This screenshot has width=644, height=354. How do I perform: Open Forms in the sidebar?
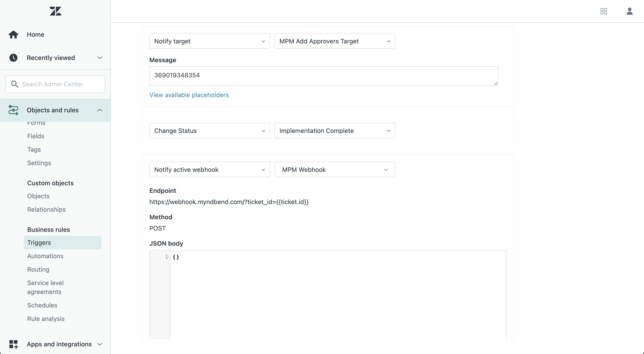coord(36,123)
